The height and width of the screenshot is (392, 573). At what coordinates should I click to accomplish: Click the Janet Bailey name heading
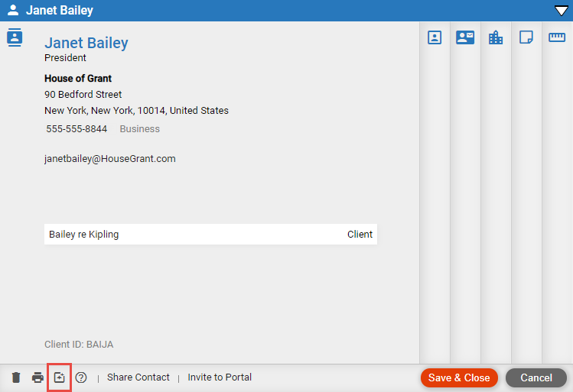pyautogui.click(x=86, y=43)
